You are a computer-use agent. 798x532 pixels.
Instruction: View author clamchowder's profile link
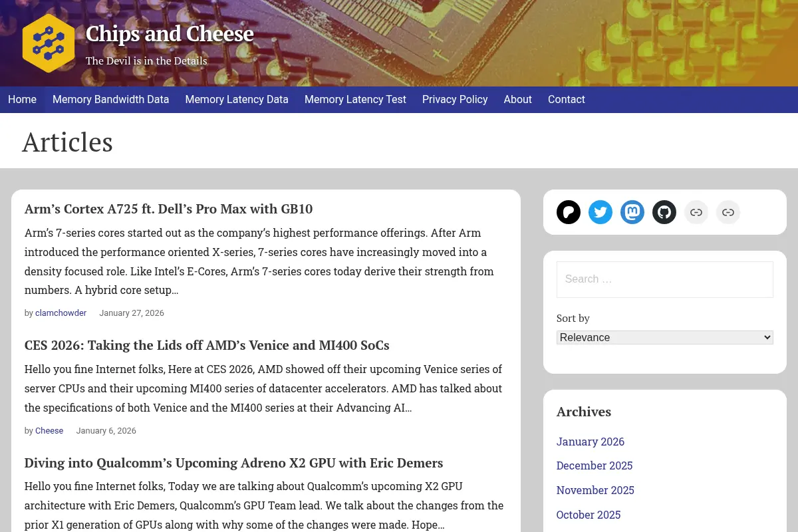61,313
